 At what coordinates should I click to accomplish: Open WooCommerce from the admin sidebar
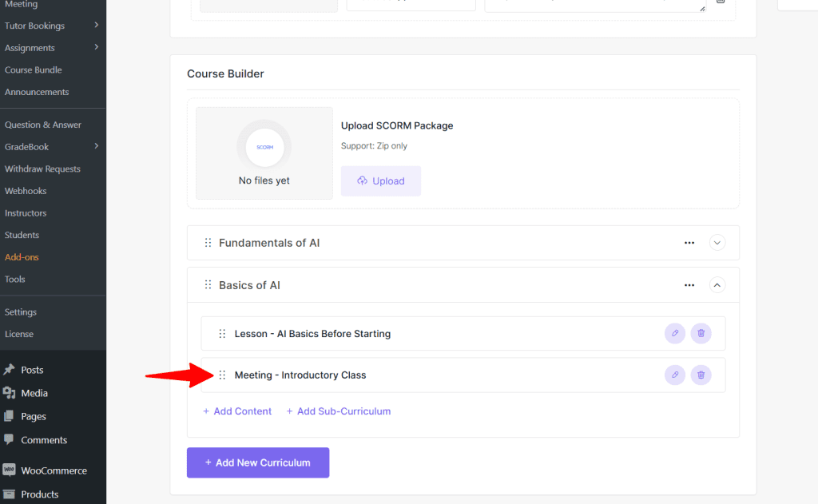[53, 470]
